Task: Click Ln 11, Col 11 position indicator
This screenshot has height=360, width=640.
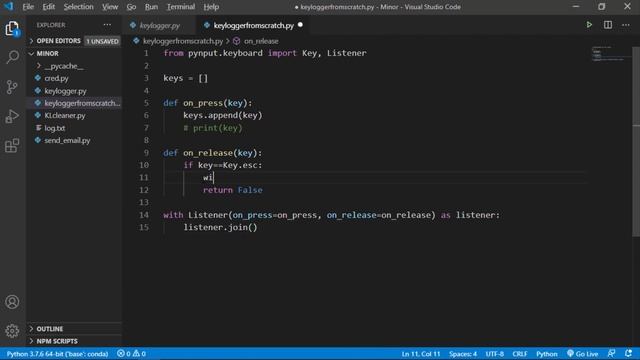Action: 421,354
